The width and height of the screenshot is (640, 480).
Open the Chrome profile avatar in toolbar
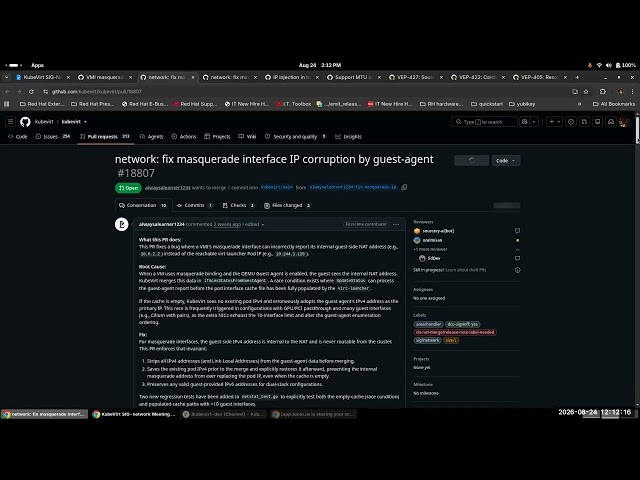click(x=621, y=91)
